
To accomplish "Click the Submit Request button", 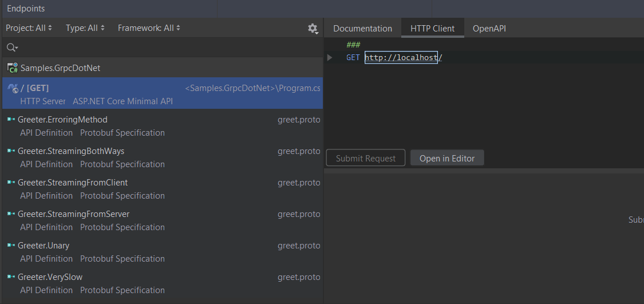I will pos(366,158).
